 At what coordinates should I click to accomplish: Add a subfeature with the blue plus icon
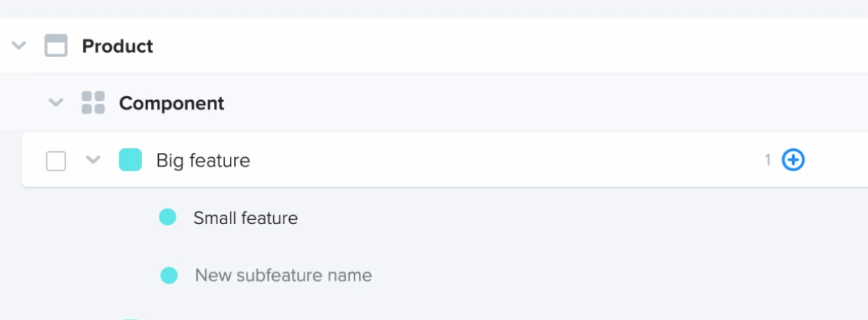click(793, 160)
